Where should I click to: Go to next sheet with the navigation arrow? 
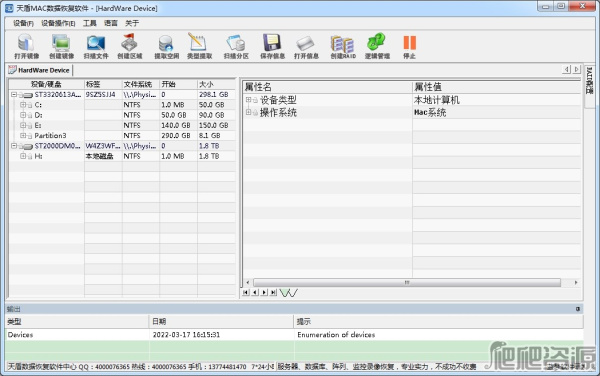click(x=264, y=293)
